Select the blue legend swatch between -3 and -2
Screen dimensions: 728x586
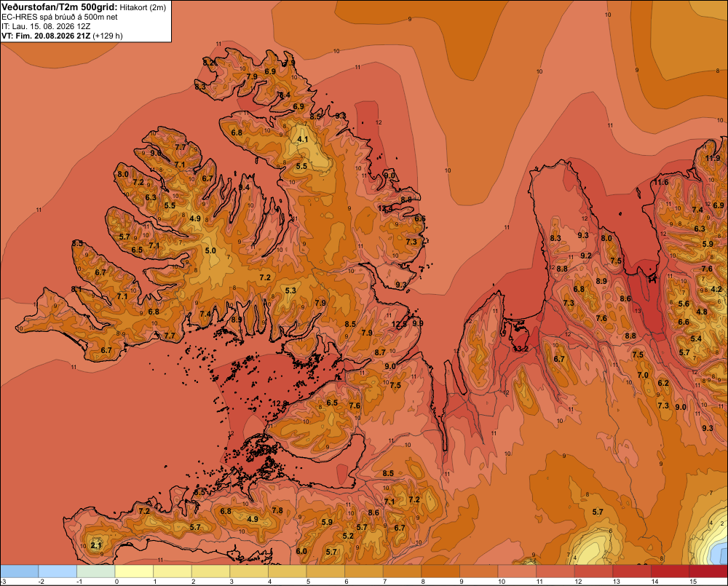click(x=20, y=571)
